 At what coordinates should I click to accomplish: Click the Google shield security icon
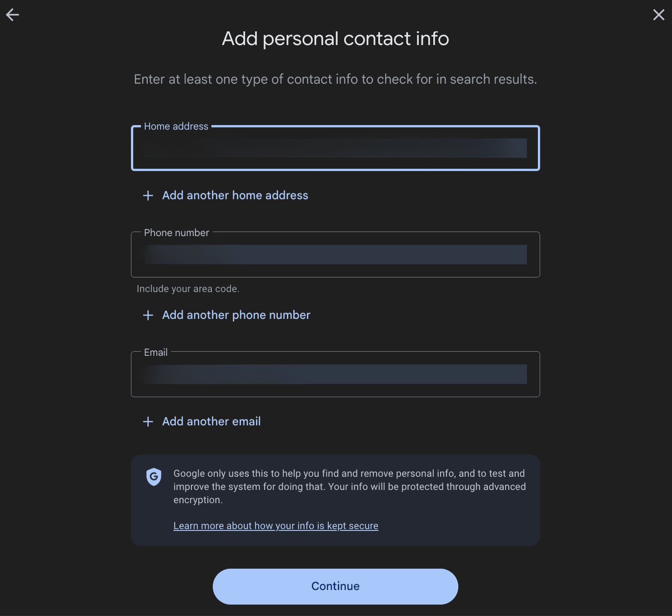(154, 477)
